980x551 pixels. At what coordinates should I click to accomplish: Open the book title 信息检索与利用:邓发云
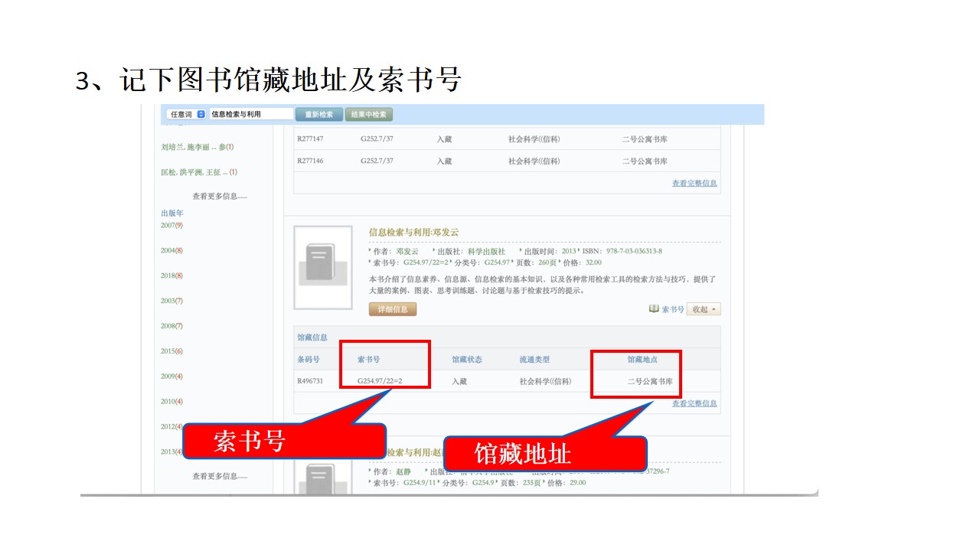(x=413, y=232)
